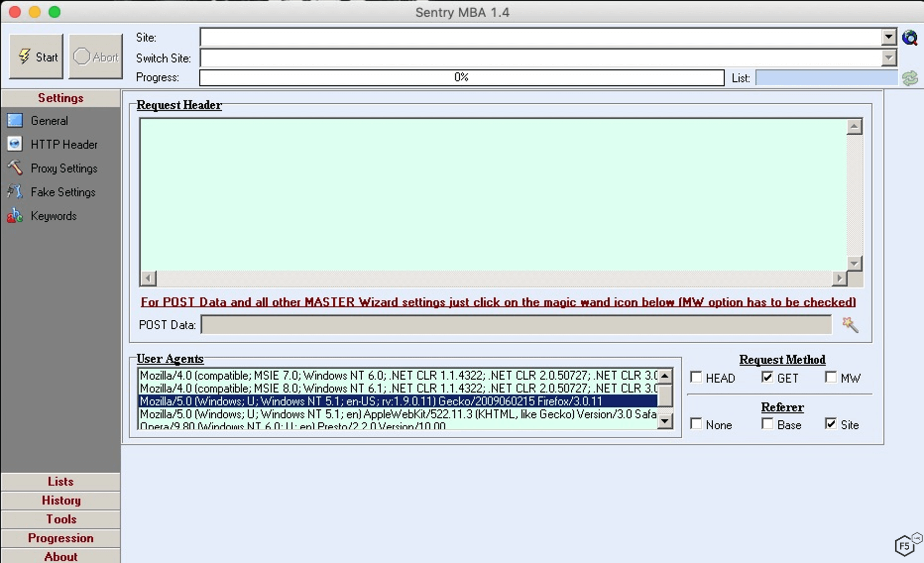Open Proxy Settings hammer icon

click(15, 168)
